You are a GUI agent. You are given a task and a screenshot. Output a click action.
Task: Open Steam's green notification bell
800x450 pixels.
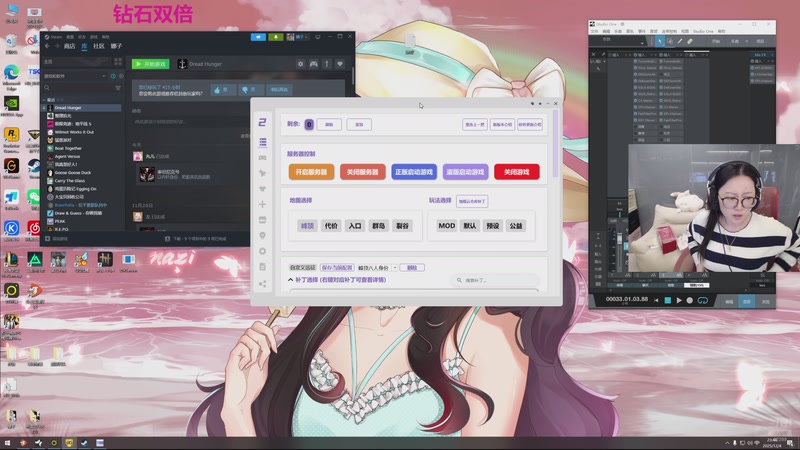pyautogui.click(x=276, y=37)
